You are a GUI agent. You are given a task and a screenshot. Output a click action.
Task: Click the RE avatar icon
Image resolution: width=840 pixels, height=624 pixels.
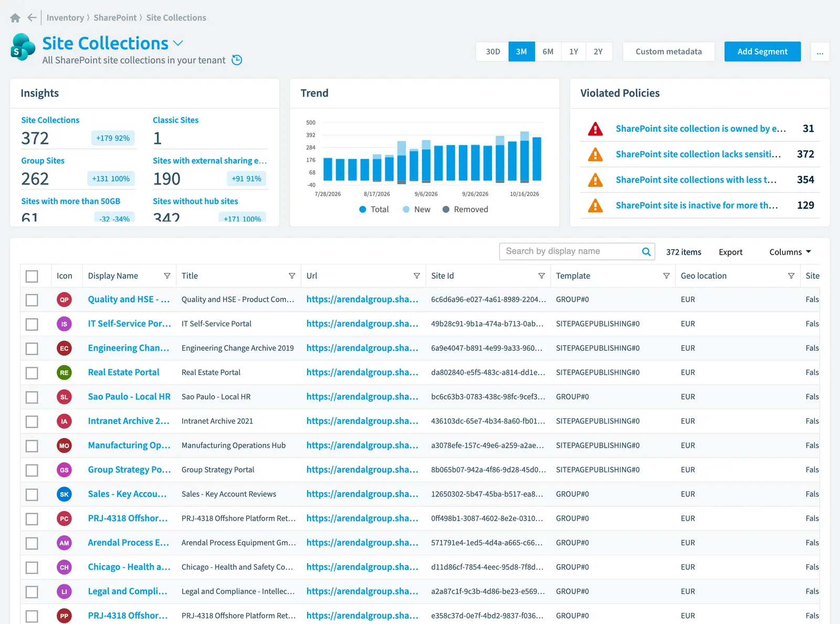[64, 373]
